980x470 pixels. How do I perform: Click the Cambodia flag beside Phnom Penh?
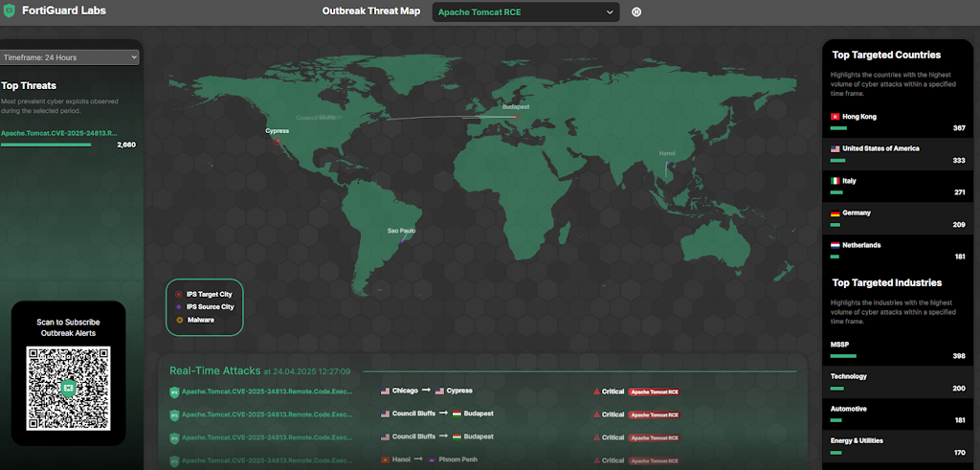point(432,460)
